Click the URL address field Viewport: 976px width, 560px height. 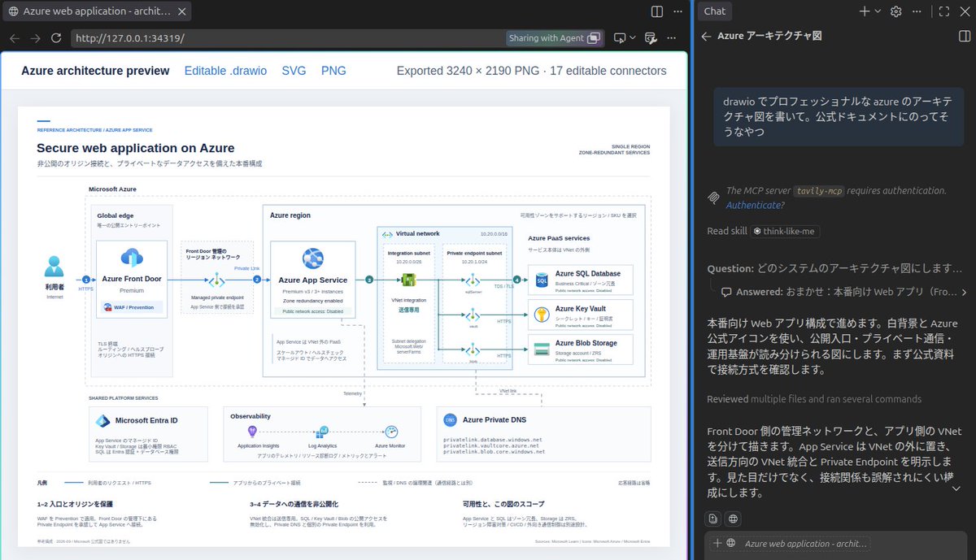click(289, 38)
